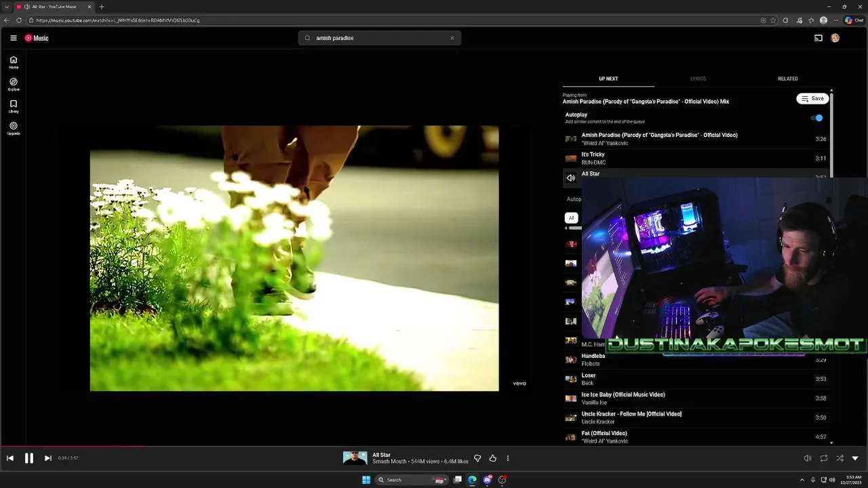The image size is (868, 488).
Task: Click the player bar volume icon
Action: coord(808,458)
